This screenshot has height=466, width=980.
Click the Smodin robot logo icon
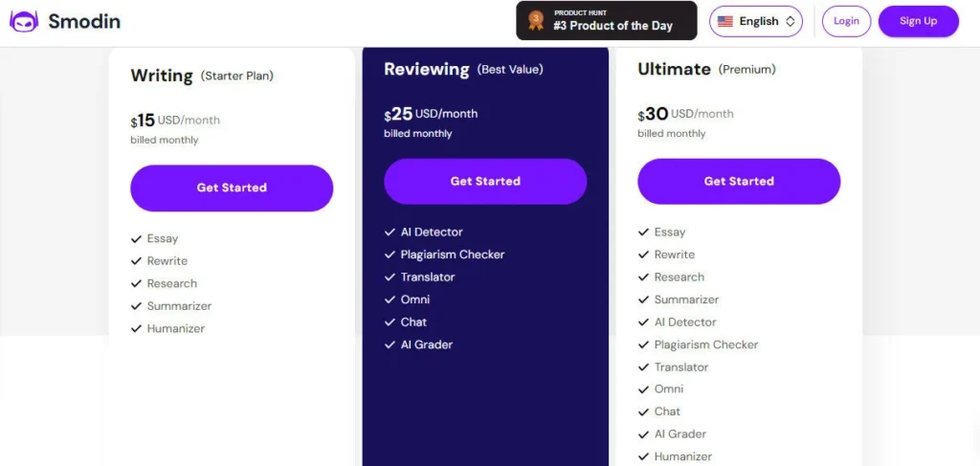pyautogui.click(x=24, y=21)
